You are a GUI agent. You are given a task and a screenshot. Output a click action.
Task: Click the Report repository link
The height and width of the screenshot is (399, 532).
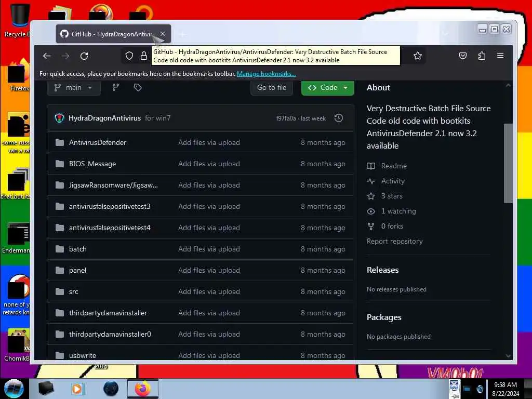pos(395,241)
